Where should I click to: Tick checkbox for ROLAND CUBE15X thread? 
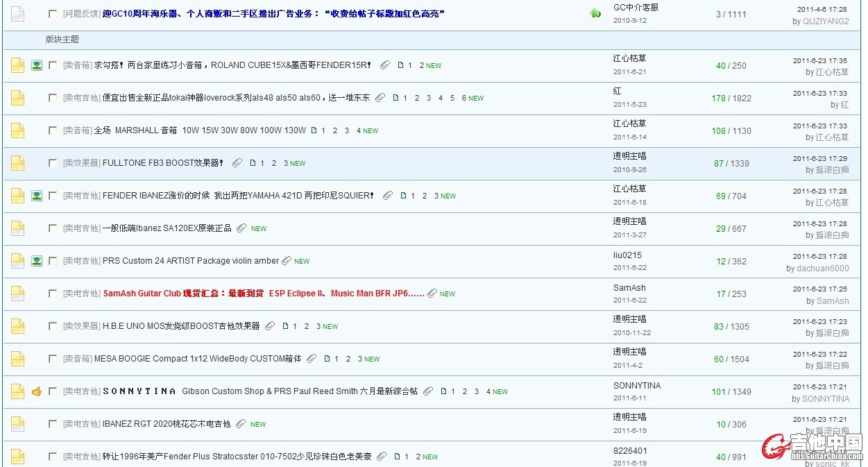tap(53, 65)
